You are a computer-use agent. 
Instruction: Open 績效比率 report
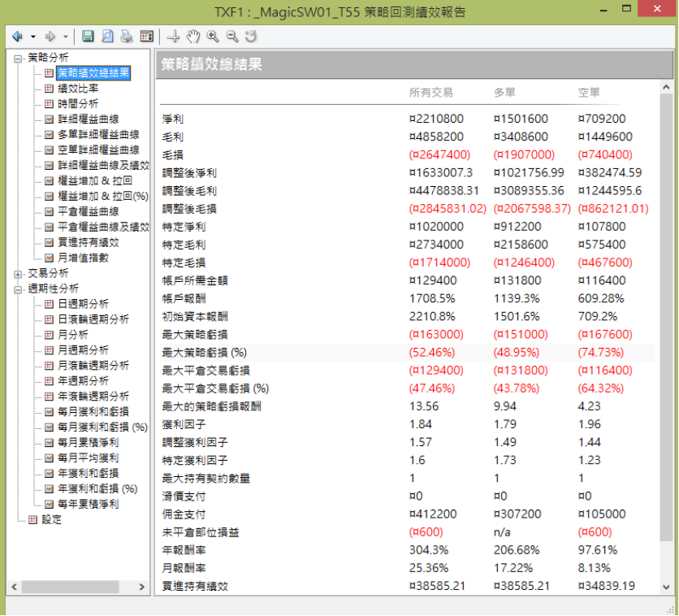click(78, 89)
